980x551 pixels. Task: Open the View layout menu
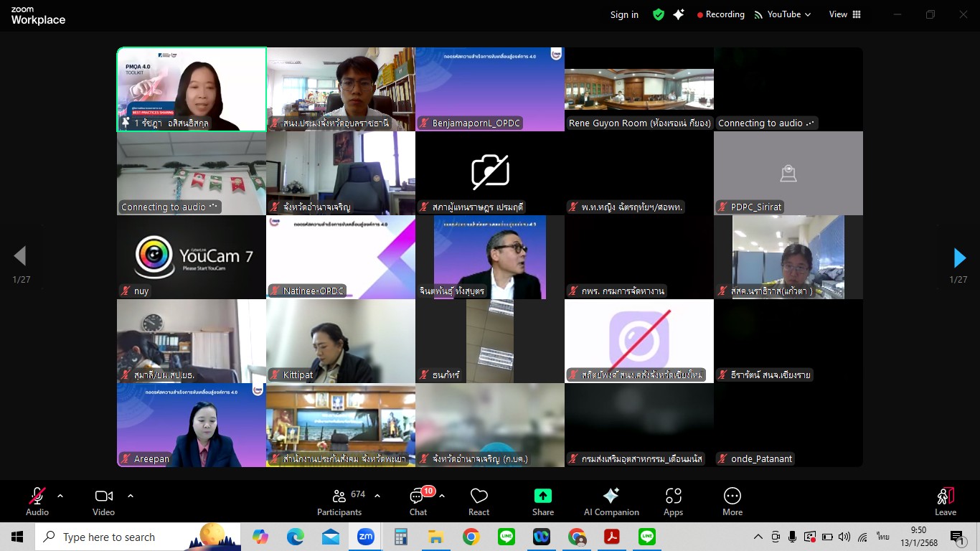pyautogui.click(x=845, y=14)
